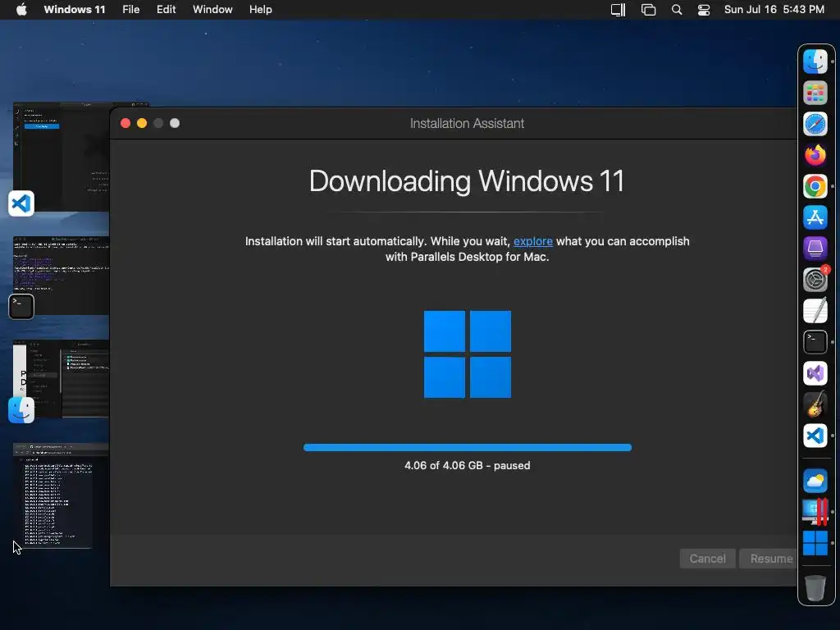Screen dimensions: 840x630
Task: Select the Terminal window thumbnail
Action: [61, 276]
